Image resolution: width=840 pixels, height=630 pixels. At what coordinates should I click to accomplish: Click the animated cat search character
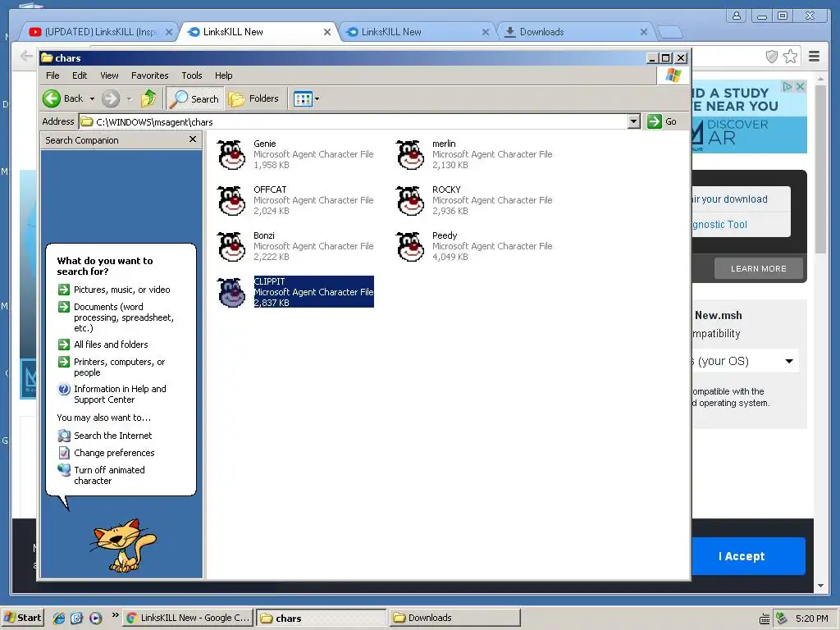(123, 545)
